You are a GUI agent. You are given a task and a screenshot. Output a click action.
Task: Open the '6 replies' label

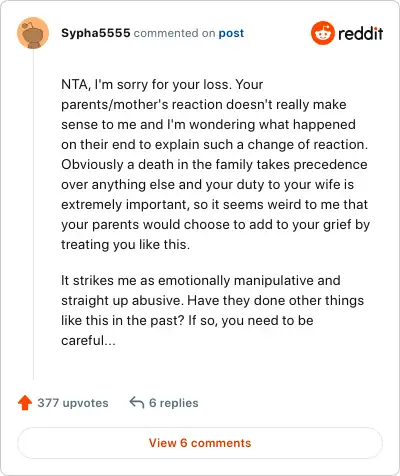click(x=174, y=403)
